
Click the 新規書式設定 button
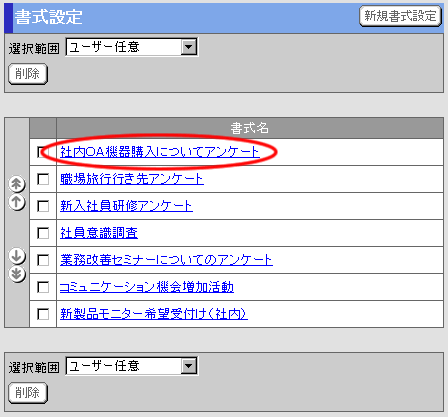point(400,16)
